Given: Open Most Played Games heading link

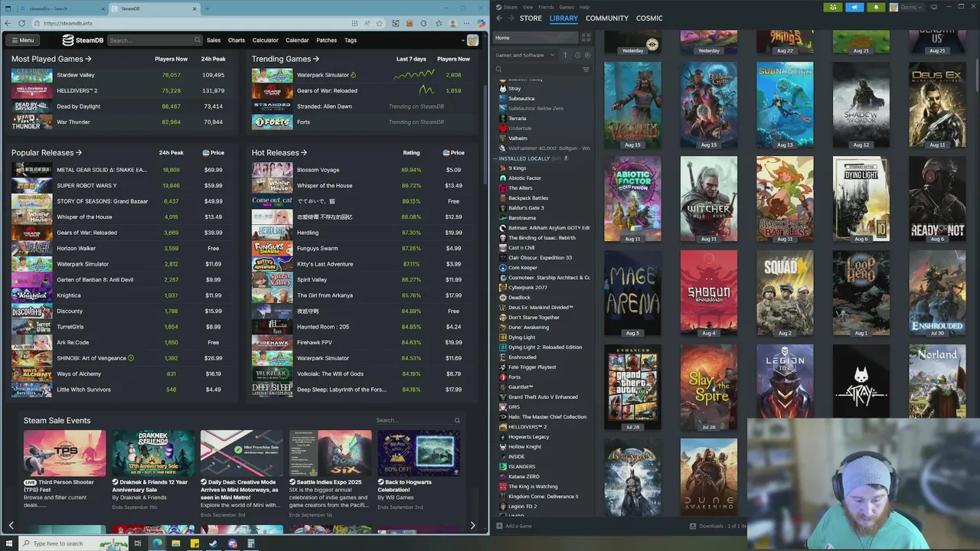Looking at the screenshot, I should [x=51, y=59].
